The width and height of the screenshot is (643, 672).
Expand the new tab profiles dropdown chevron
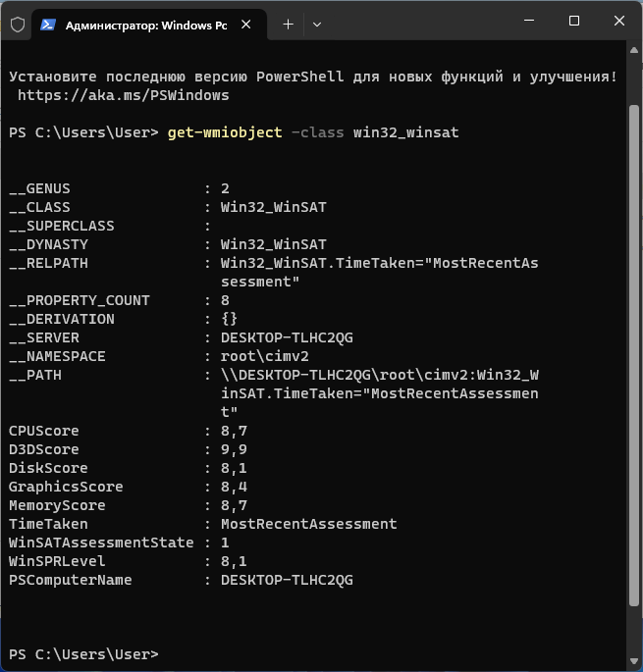click(x=316, y=25)
